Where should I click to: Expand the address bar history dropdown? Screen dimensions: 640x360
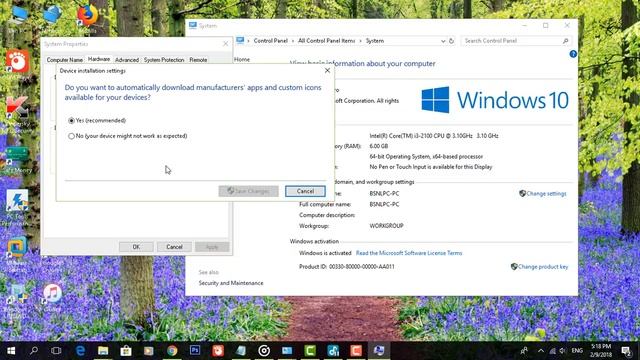pos(443,41)
